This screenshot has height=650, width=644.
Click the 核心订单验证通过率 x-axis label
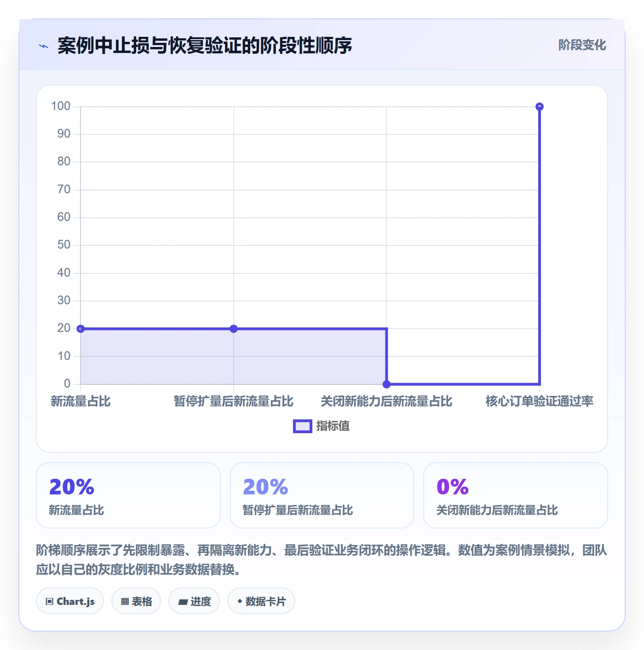click(x=540, y=401)
